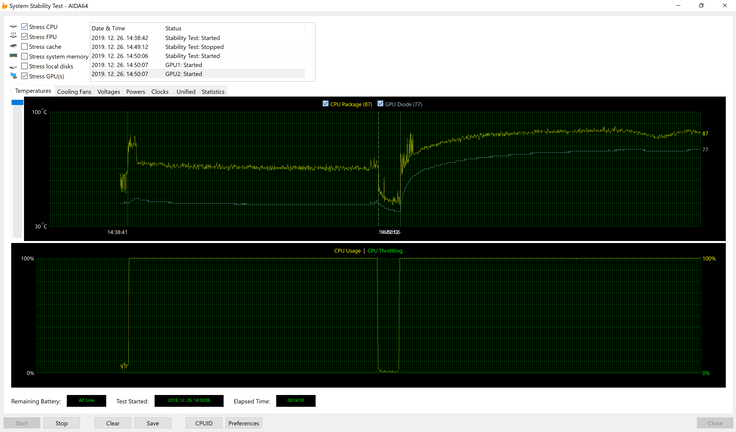Screen dimensions: 736x432
Task: Click the FPU icon beside Stress FPU
Action: point(13,36)
